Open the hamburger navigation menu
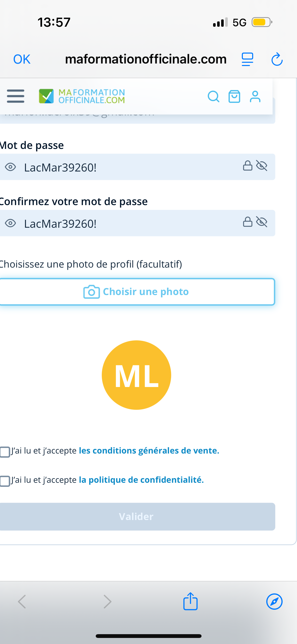This screenshot has height=644, width=297. click(x=16, y=96)
